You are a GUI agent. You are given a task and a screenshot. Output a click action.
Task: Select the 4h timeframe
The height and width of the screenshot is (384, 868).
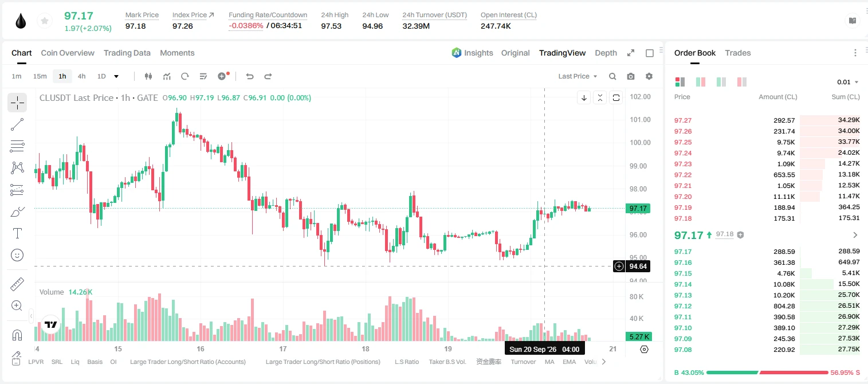click(x=81, y=76)
